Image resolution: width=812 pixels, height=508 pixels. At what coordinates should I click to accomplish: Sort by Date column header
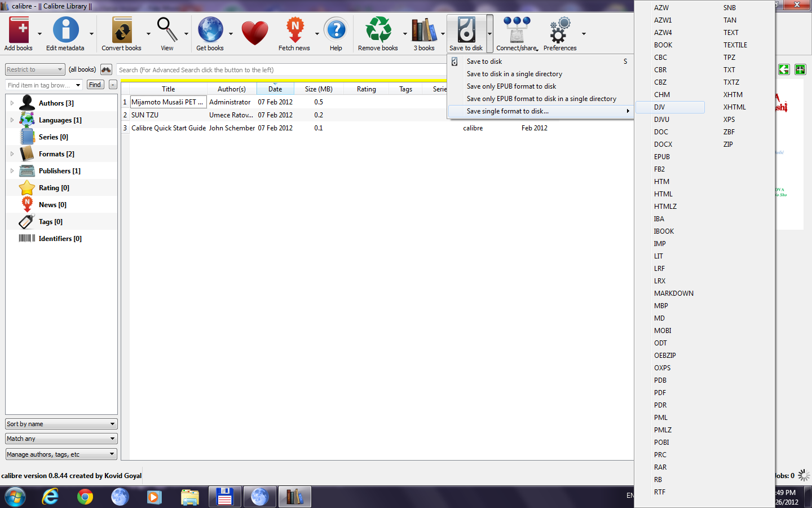click(275, 89)
